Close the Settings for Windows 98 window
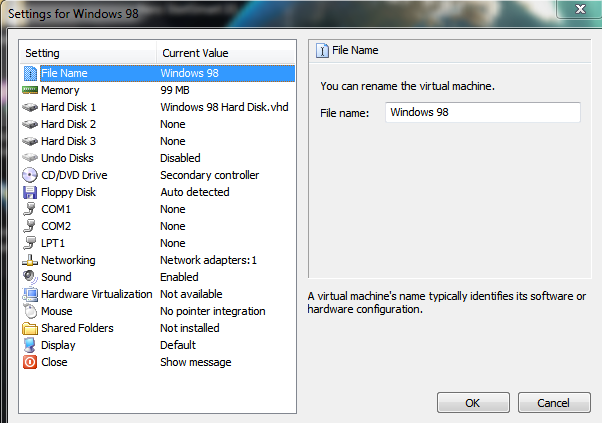Viewport: 602px width, 423px height. coord(580,9)
